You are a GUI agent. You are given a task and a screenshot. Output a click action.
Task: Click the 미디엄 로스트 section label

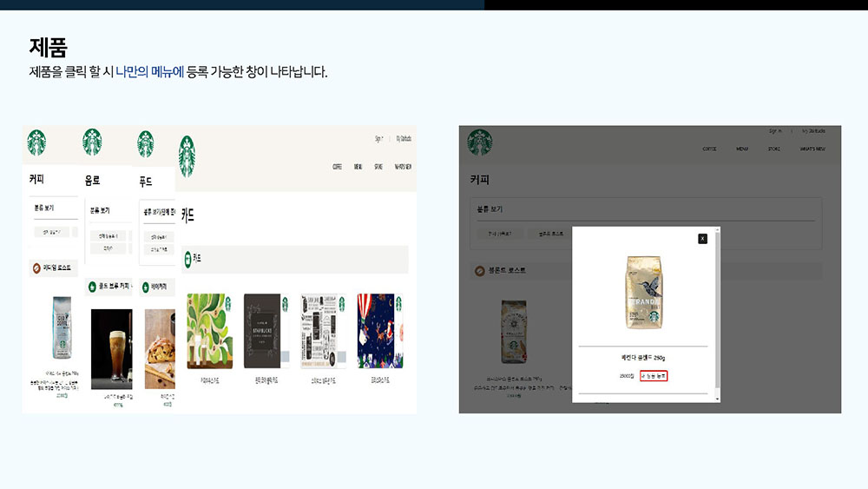(57, 268)
